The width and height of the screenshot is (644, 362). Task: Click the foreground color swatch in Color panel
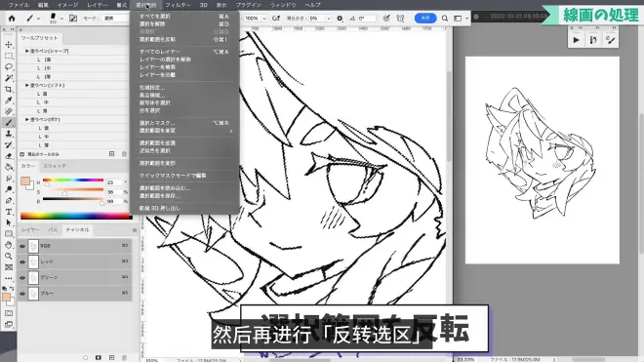point(25,181)
